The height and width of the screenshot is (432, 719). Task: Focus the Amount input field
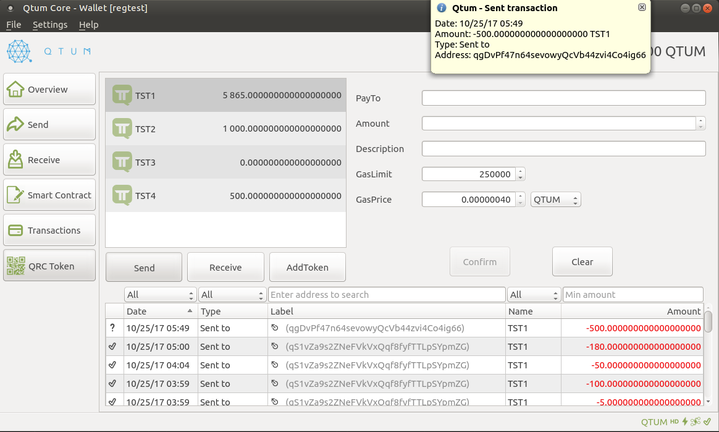click(x=559, y=123)
